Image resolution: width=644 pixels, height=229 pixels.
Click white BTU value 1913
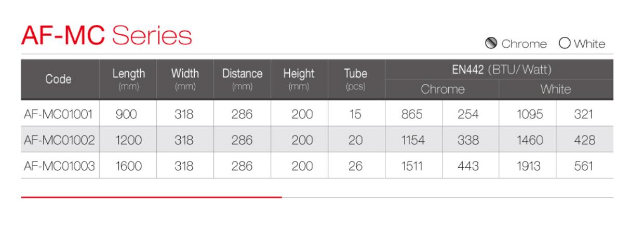(x=527, y=165)
